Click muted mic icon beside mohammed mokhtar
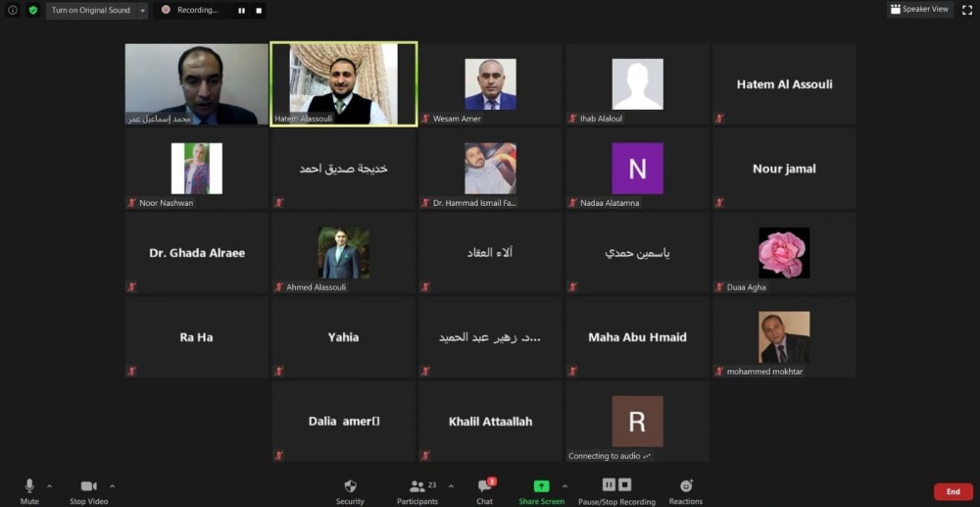 719,372
